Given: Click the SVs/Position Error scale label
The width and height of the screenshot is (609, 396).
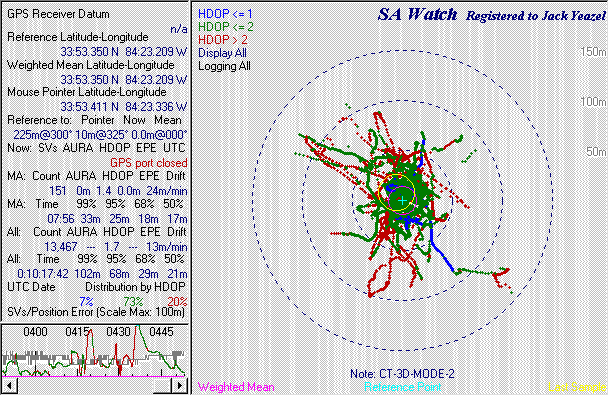Looking at the screenshot, I should tap(96, 312).
